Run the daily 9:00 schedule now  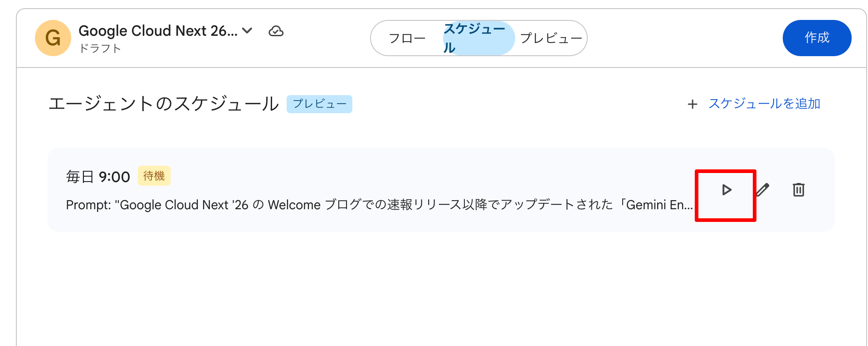pos(726,190)
